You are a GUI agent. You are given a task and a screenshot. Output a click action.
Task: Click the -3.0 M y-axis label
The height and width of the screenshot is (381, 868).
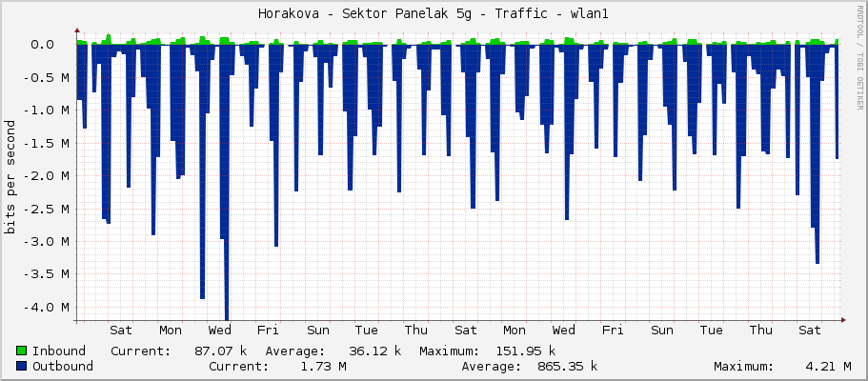point(47,241)
